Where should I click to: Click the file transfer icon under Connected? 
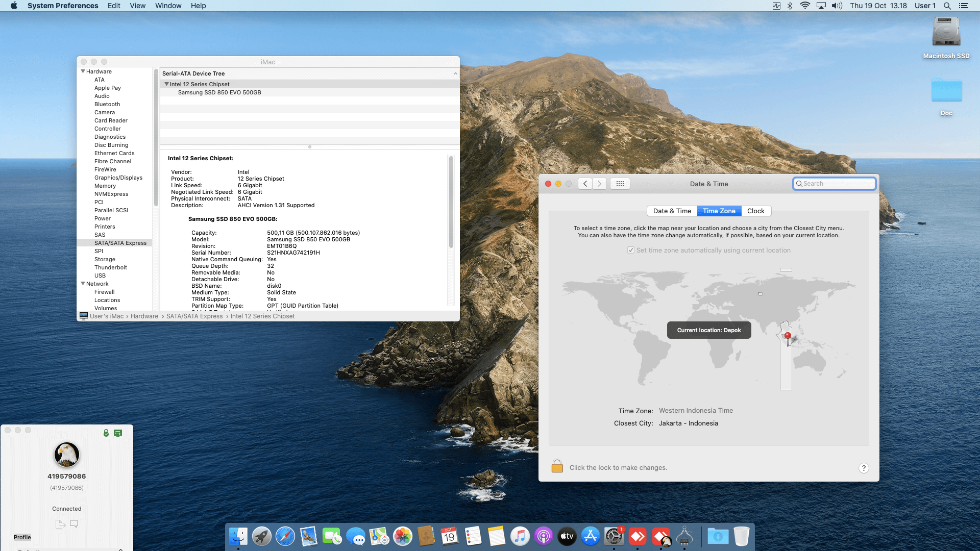coord(60,524)
